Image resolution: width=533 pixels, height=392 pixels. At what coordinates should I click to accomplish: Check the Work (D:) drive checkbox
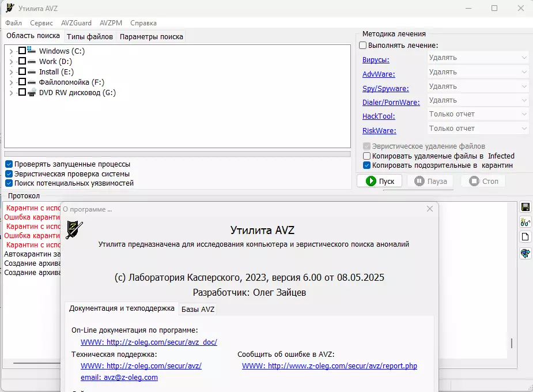[22, 61]
